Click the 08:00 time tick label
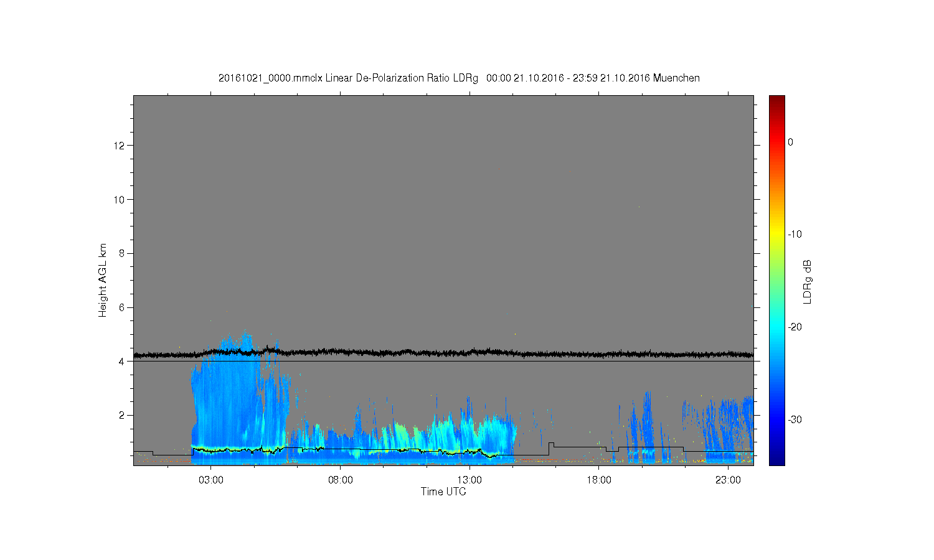 [x=341, y=480]
